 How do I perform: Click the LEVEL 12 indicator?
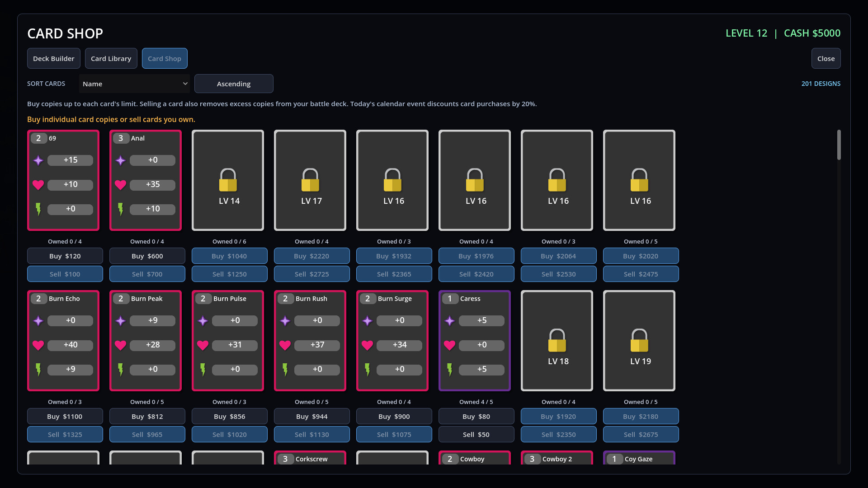(x=746, y=33)
